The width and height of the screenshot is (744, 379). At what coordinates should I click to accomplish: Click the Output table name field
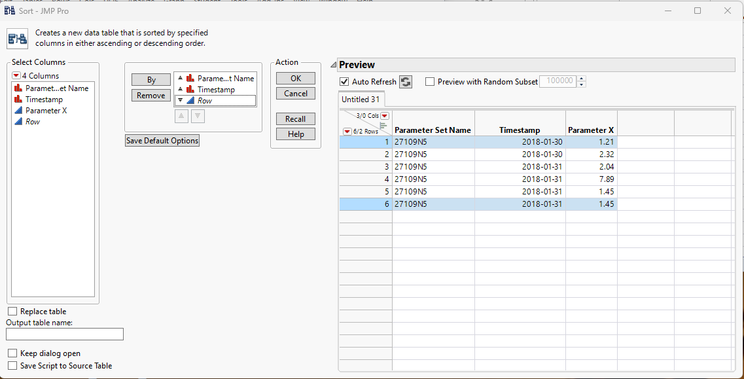(65, 334)
